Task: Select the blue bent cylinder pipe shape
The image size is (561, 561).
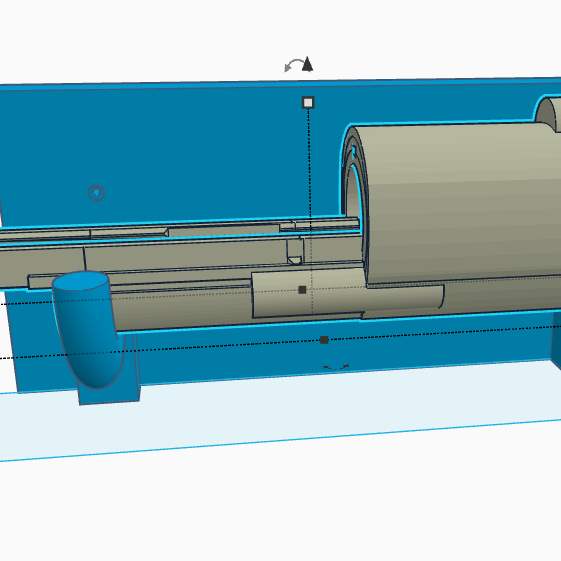Action: pyautogui.click(x=88, y=329)
